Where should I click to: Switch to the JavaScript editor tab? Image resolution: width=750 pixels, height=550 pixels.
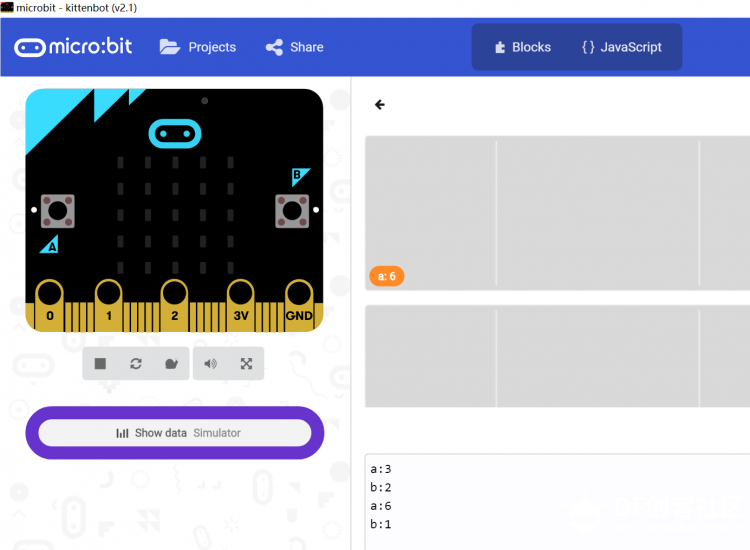(621, 47)
